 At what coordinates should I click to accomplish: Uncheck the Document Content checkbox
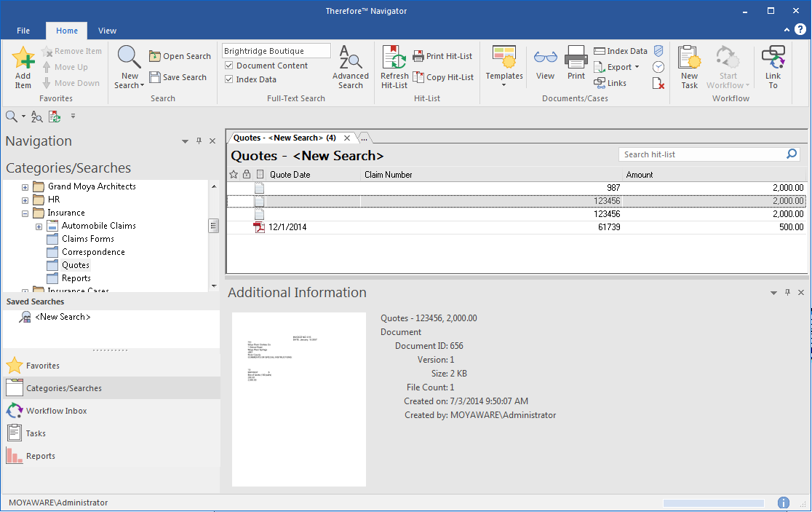point(229,66)
